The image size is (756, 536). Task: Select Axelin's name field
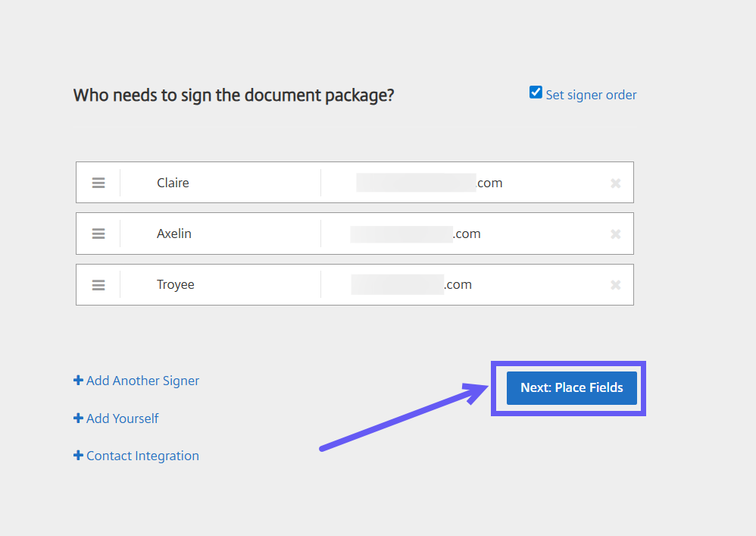click(x=220, y=234)
